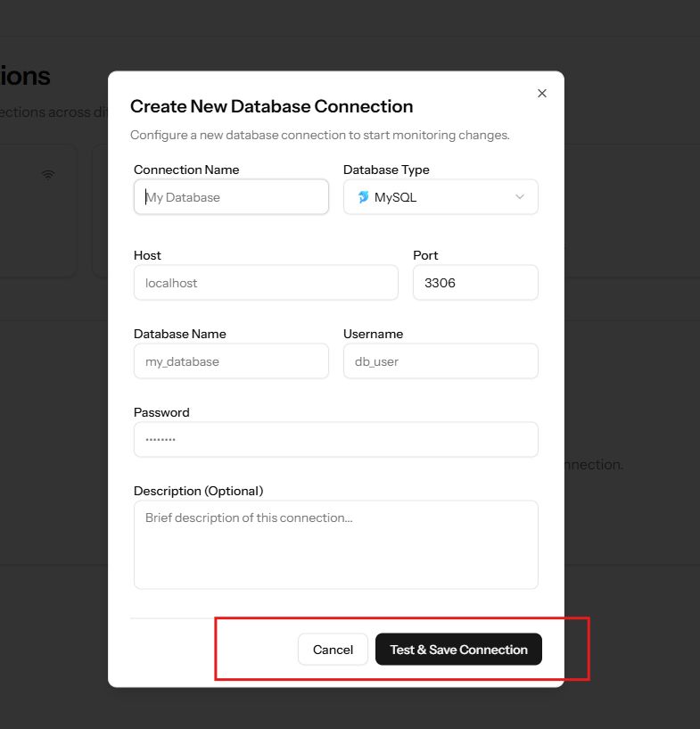Click Test & Save Connection button
700x729 pixels.
point(458,650)
